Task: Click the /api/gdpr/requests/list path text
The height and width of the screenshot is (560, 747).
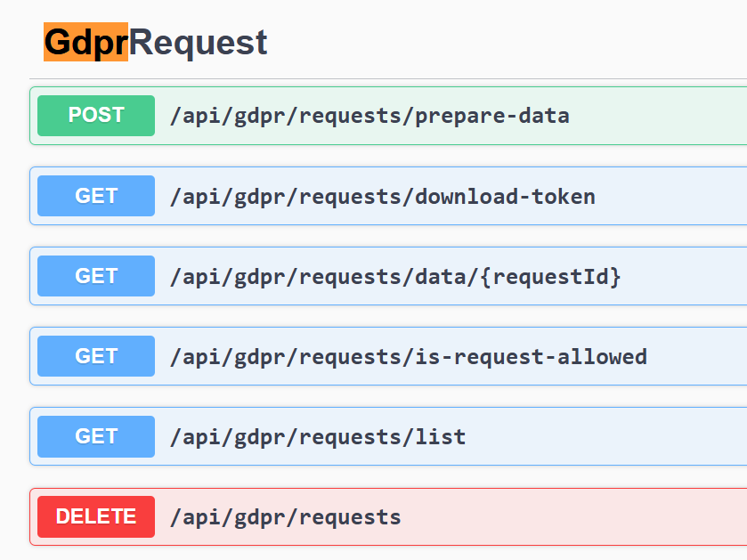Action: (318, 436)
